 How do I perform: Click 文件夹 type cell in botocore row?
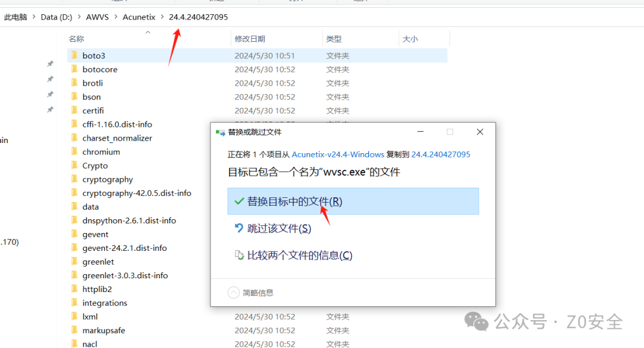[x=338, y=69]
